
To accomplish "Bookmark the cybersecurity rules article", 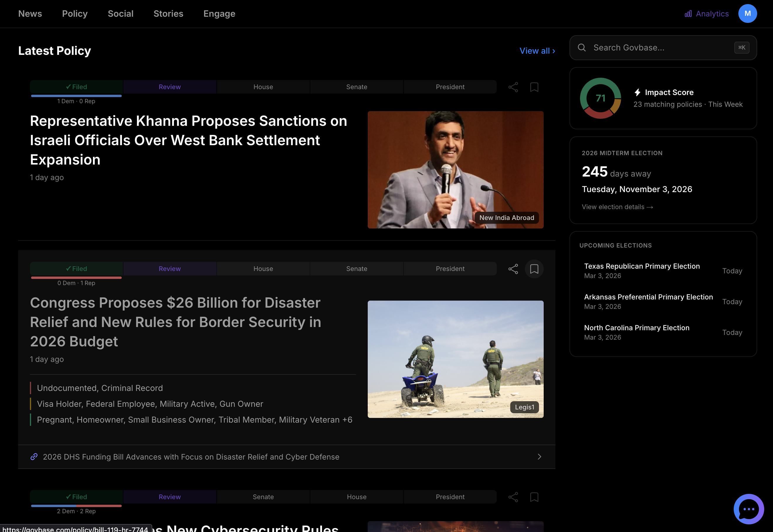I will [534, 497].
